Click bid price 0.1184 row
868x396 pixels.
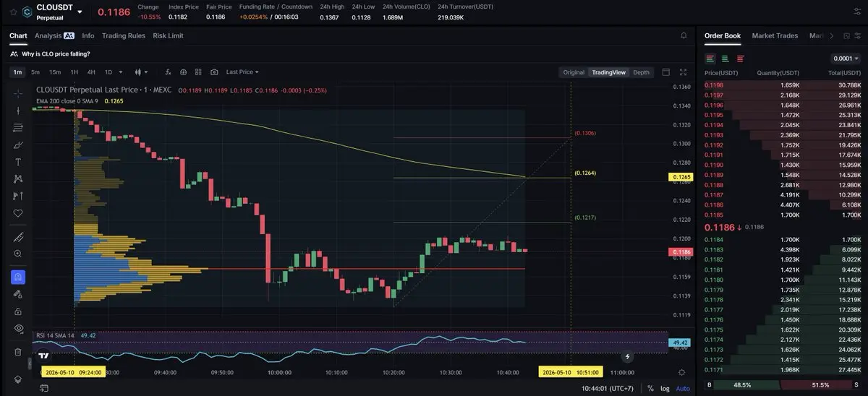tap(783, 239)
